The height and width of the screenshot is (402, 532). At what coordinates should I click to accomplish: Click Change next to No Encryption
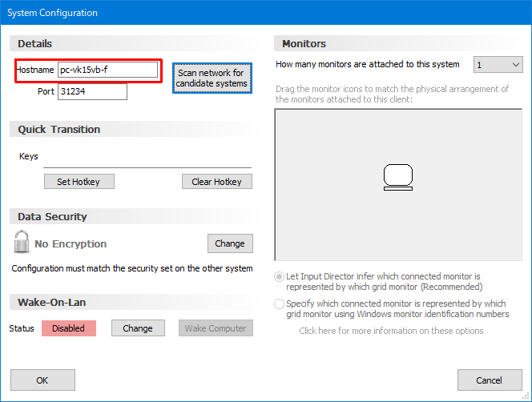(230, 243)
